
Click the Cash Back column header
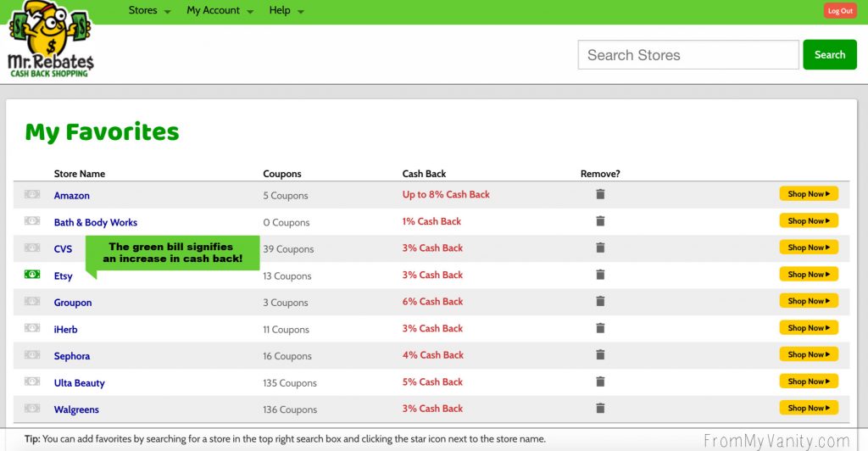pos(424,174)
